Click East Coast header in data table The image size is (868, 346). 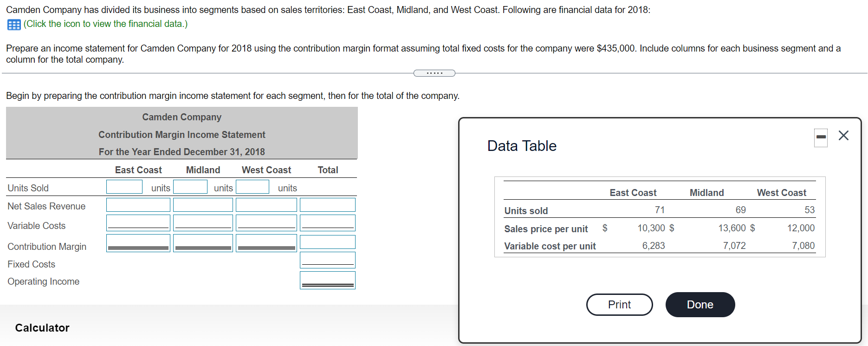click(633, 193)
